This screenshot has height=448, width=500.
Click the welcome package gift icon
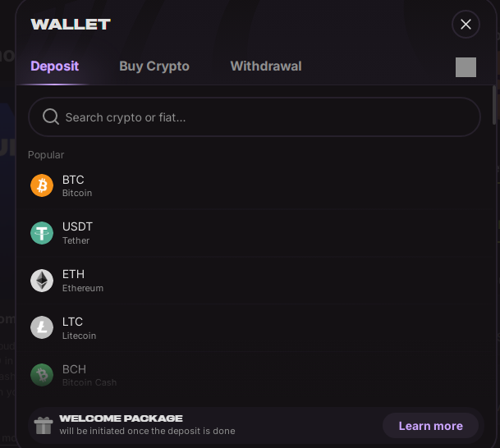[43, 425]
